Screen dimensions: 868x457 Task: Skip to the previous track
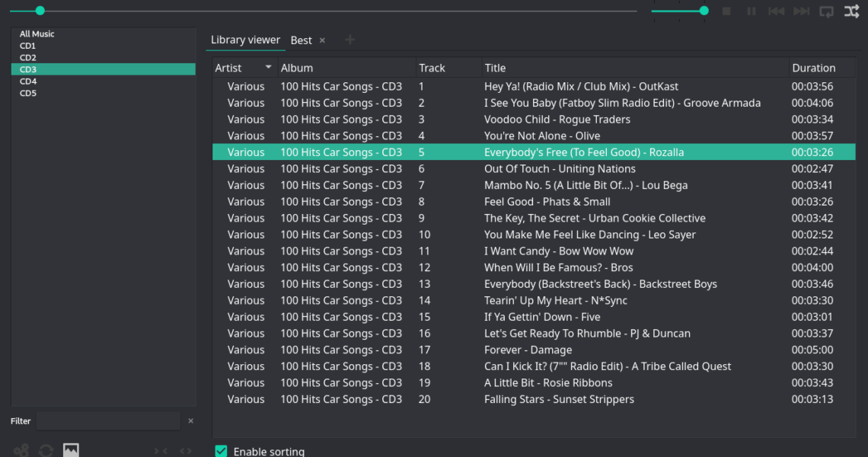pyautogui.click(x=776, y=11)
